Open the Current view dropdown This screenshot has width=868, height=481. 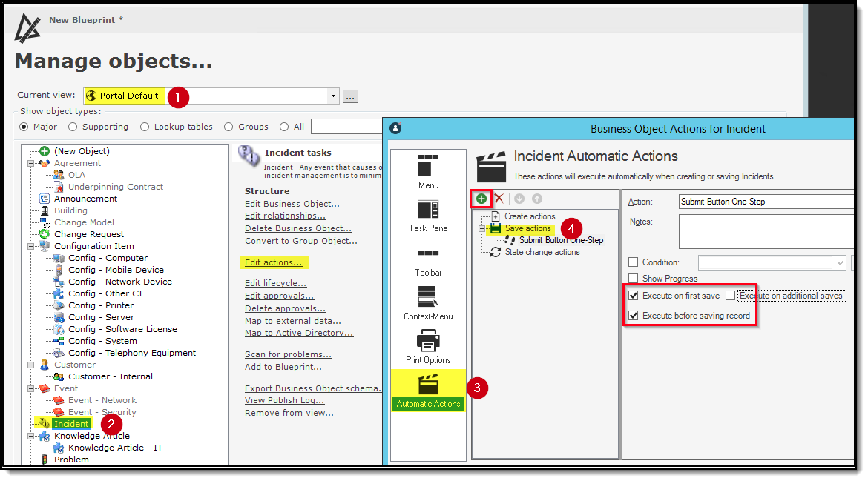tap(333, 96)
